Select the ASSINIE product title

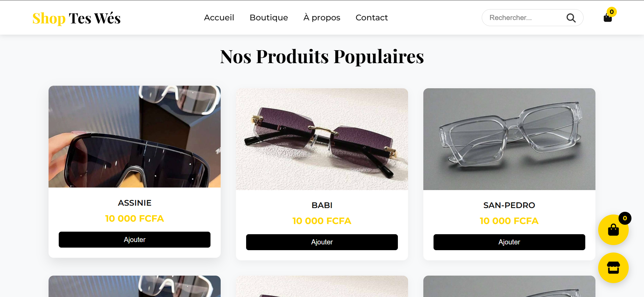[x=134, y=203]
